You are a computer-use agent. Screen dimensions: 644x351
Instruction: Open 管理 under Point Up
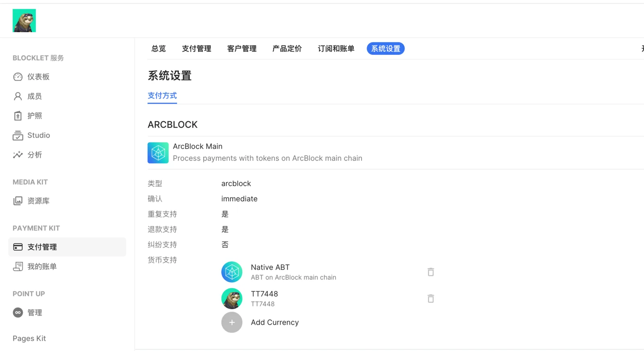coord(35,313)
